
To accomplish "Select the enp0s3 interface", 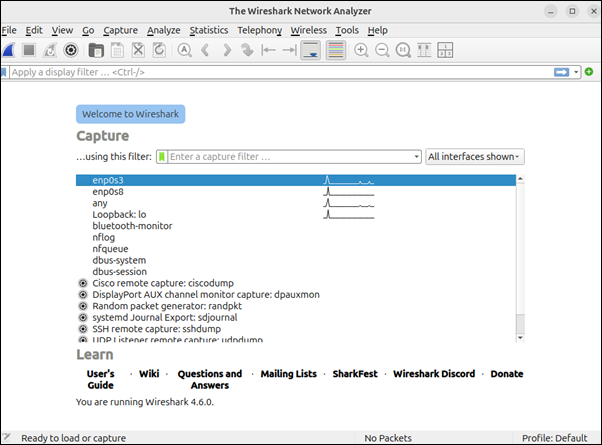I will click(x=296, y=180).
